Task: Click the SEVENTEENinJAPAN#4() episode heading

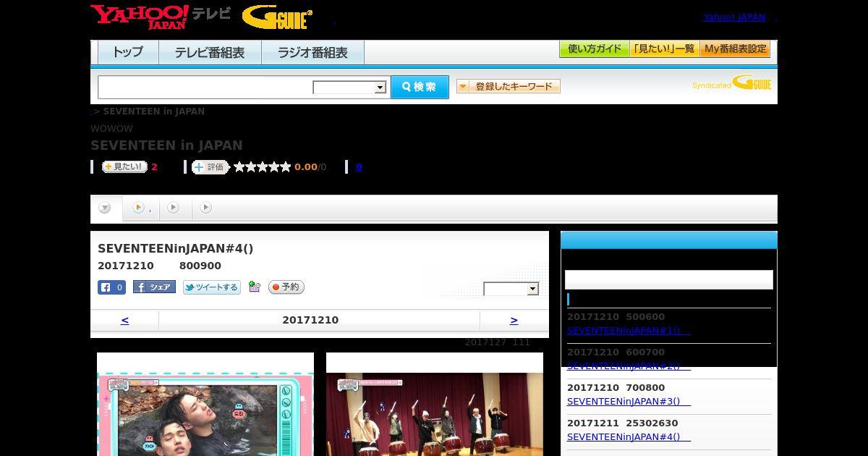Action: [176, 249]
